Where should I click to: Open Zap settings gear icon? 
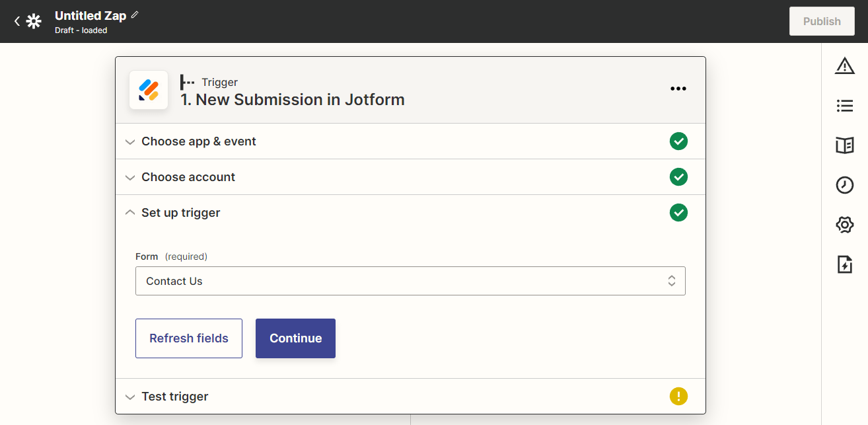844,225
